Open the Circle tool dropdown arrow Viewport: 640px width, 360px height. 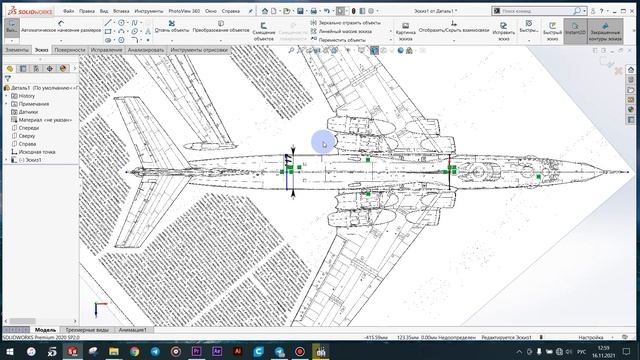click(127, 23)
